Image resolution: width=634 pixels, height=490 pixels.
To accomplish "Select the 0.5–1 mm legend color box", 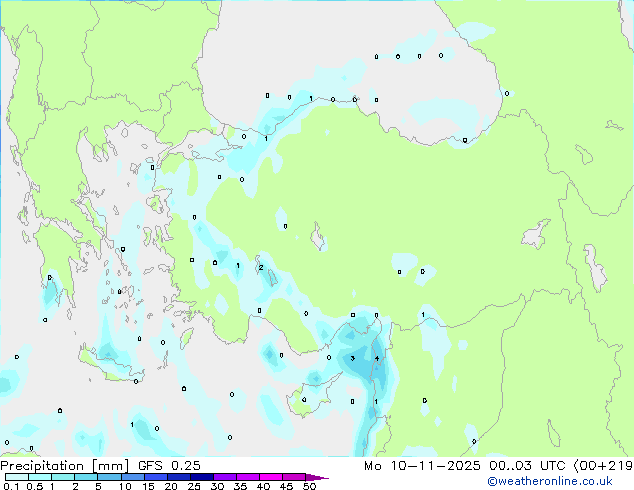I will tap(40, 477).
